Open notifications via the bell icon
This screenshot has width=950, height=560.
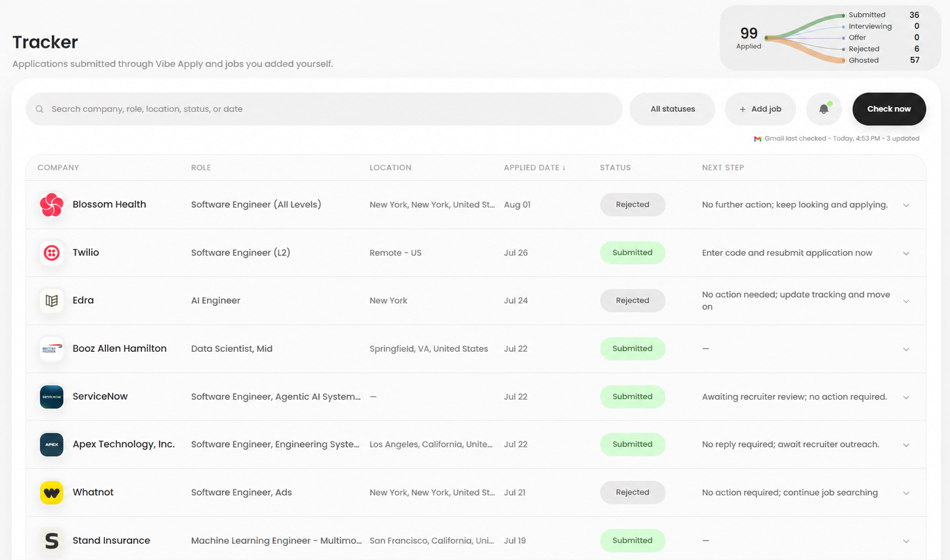[x=824, y=109]
